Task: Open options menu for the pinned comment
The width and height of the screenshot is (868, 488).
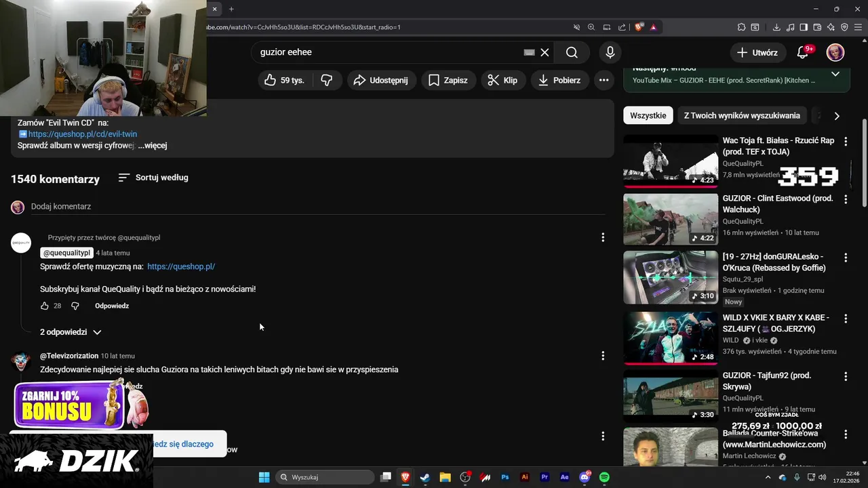Action: click(x=603, y=237)
